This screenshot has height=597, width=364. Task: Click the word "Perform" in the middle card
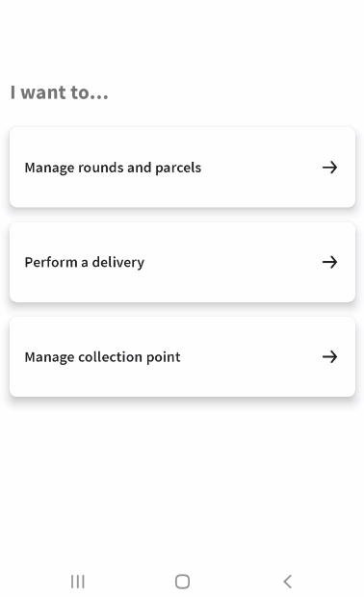click(51, 262)
